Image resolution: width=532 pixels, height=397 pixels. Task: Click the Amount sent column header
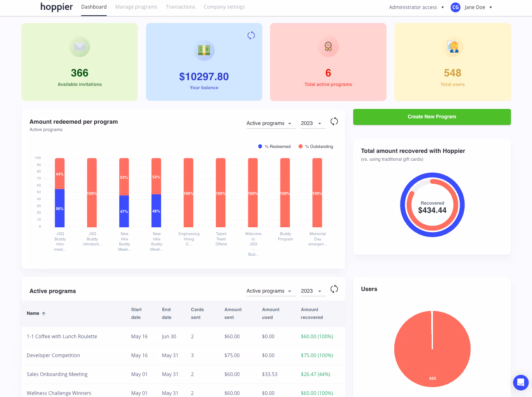[x=233, y=314]
